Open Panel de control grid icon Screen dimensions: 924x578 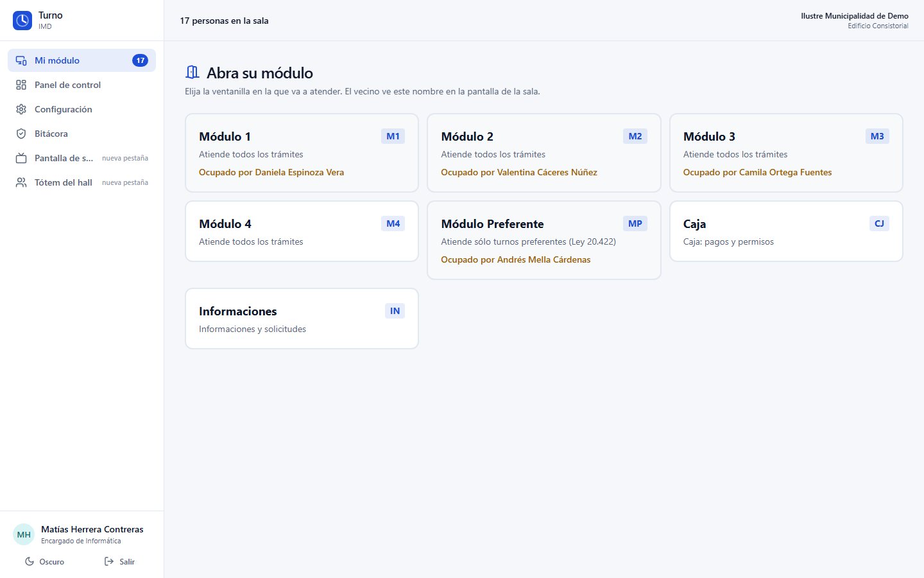[21, 85]
